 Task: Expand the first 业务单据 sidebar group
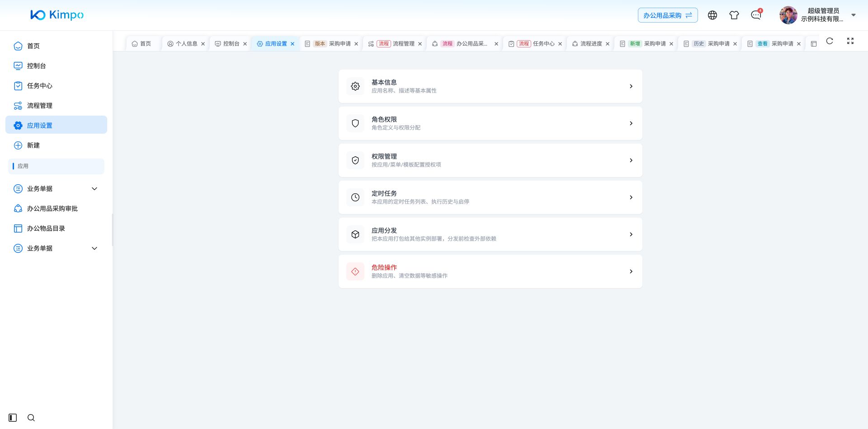pyautogui.click(x=94, y=189)
